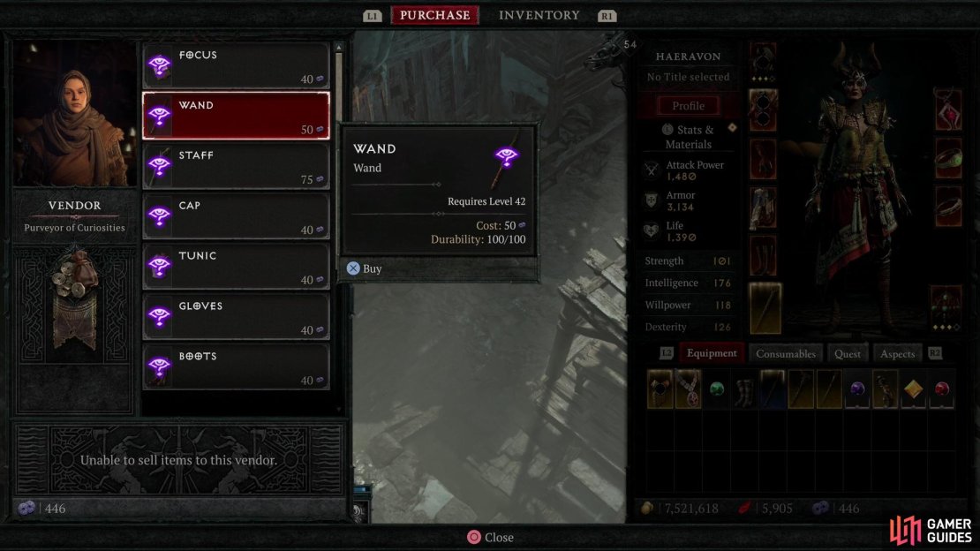Choose the Boots item in purchase list
This screenshot has width=980, height=551.
236,367
